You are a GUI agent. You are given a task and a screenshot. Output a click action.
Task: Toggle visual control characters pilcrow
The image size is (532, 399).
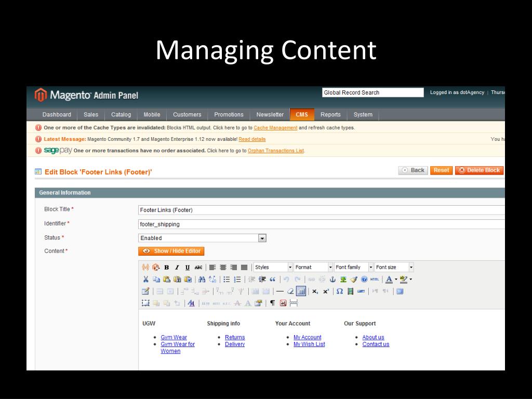[x=272, y=303]
